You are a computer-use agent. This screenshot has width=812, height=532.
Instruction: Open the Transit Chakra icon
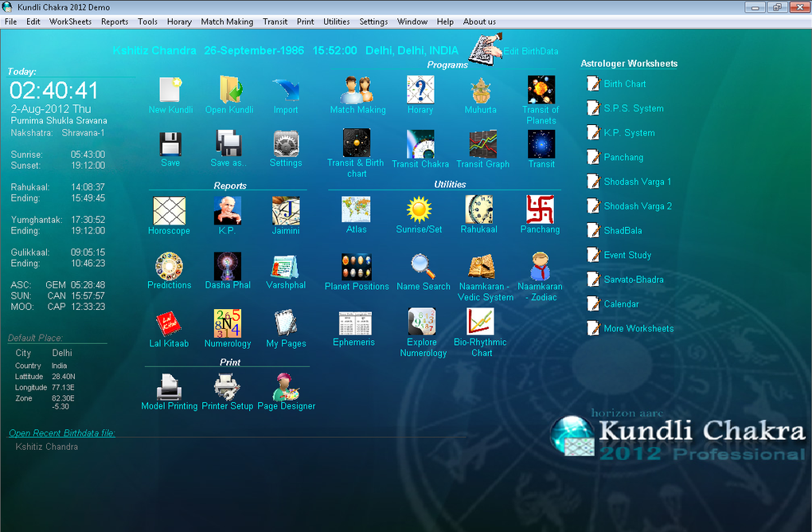point(420,144)
